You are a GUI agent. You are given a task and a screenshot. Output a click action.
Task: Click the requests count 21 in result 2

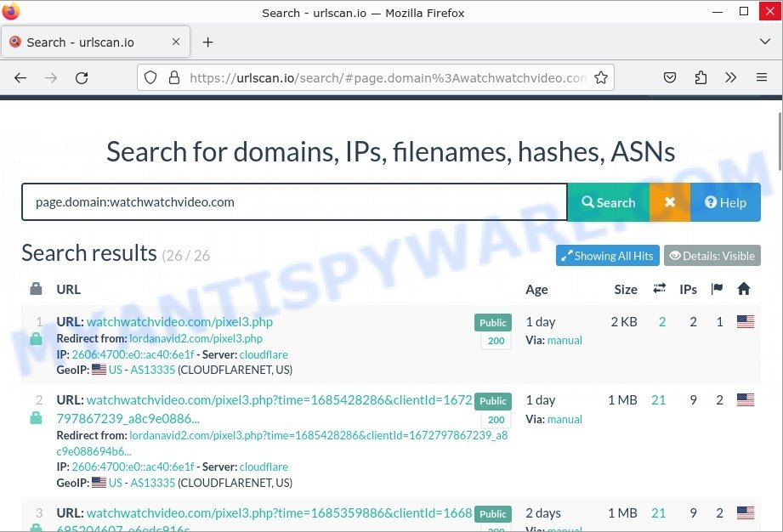659,399
